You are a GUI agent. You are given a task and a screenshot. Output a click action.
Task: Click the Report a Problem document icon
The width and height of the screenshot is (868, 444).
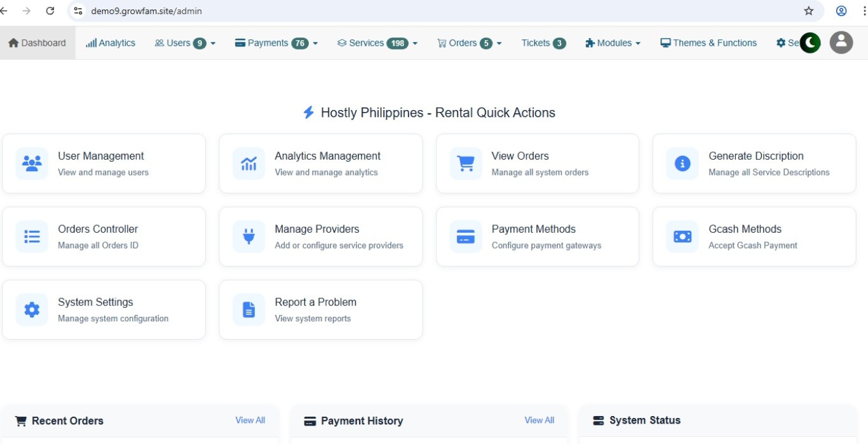pos(248,310)
